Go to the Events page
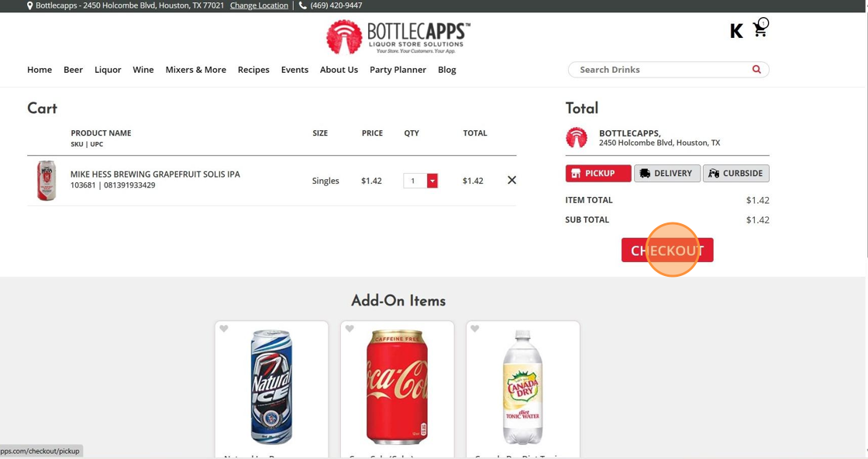The height and width of the screenshot is (459, 868). (x=294, y=70)
